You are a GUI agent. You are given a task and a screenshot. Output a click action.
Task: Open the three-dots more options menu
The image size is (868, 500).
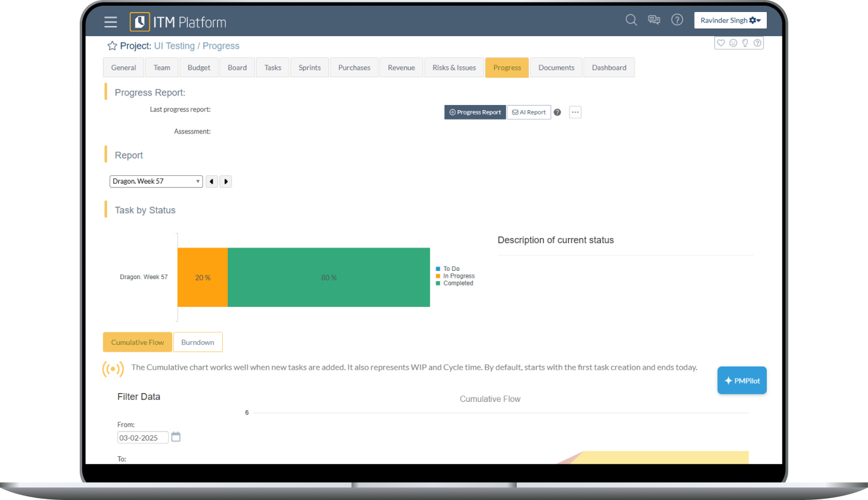point(575,112)
